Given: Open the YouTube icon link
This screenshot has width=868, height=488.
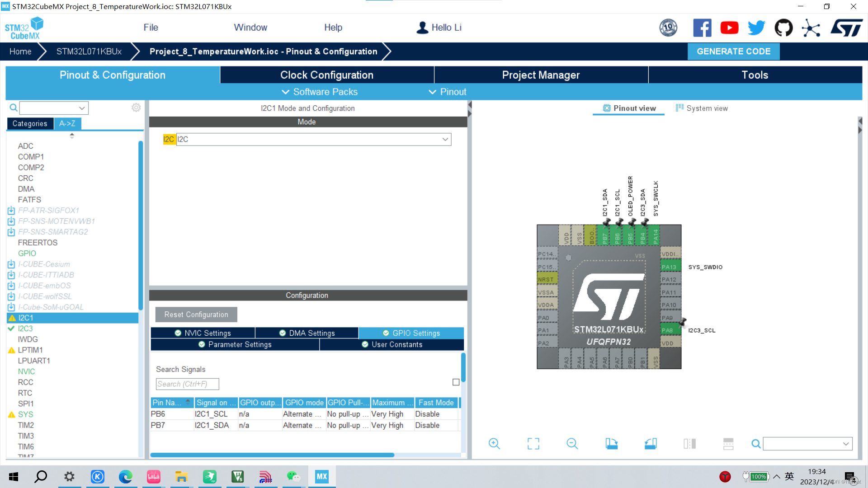Looking at the screenshot, I should coord(729,28).
